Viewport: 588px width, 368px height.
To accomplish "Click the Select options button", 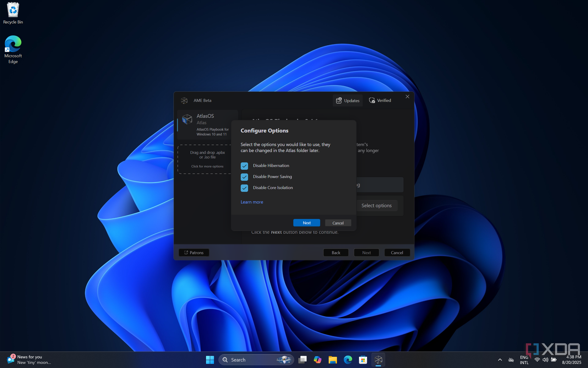I will (376, 205).
